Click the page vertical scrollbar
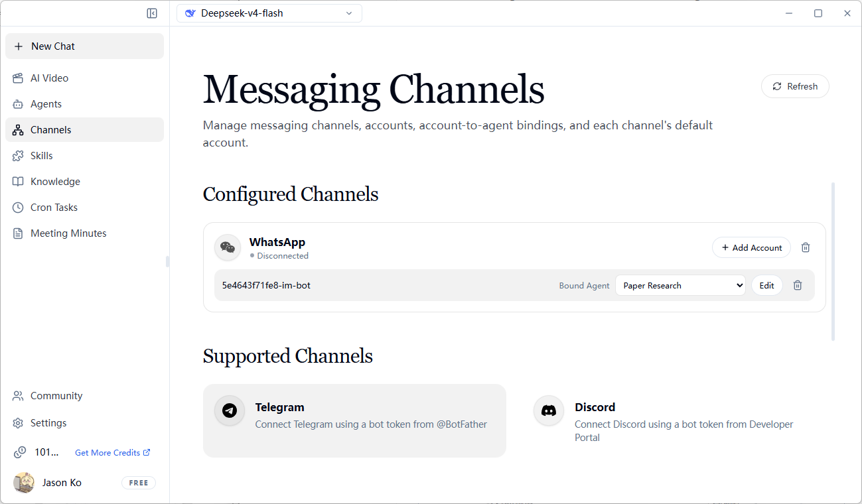 (x=833, y=262)
